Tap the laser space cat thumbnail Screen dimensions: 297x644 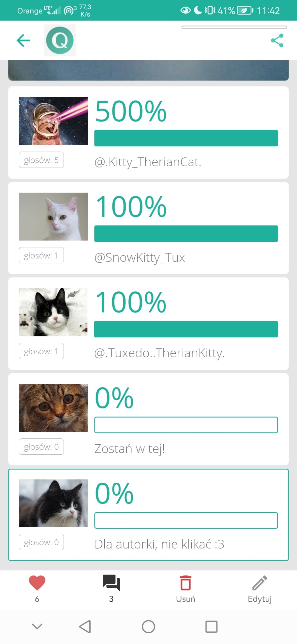(x=53, y=121)
